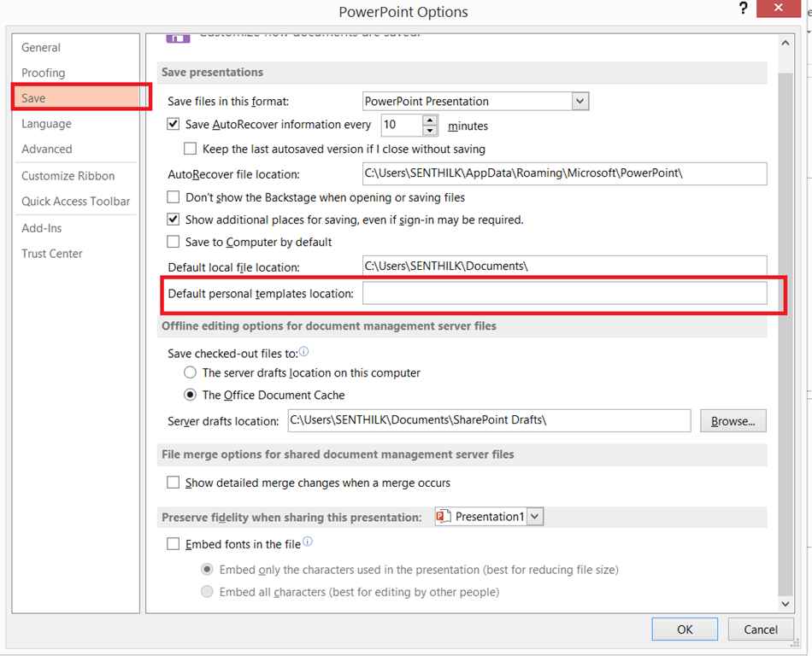Switch to Proofing options category
812x656 pixels.
(44, 73)
